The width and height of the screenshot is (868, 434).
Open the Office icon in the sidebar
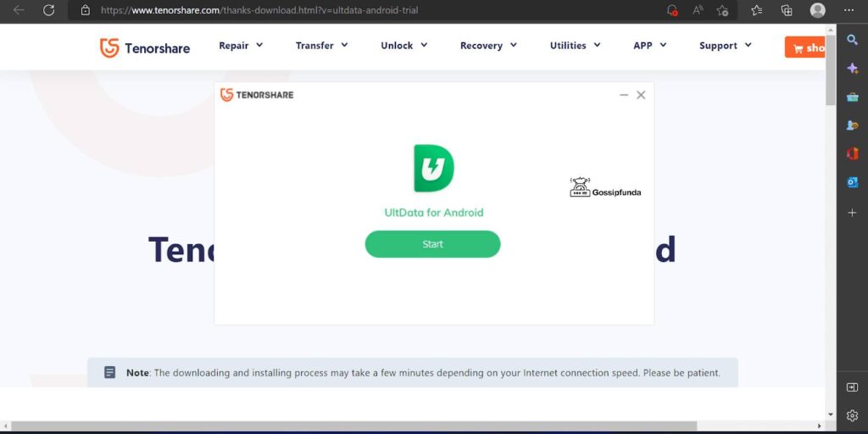853,154
